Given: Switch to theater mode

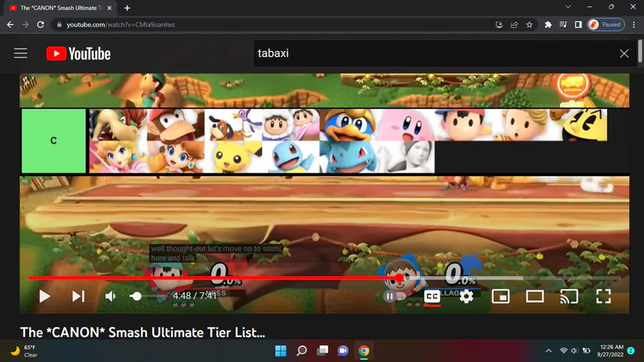Looking at the screenshot, I should pos(535,296).
